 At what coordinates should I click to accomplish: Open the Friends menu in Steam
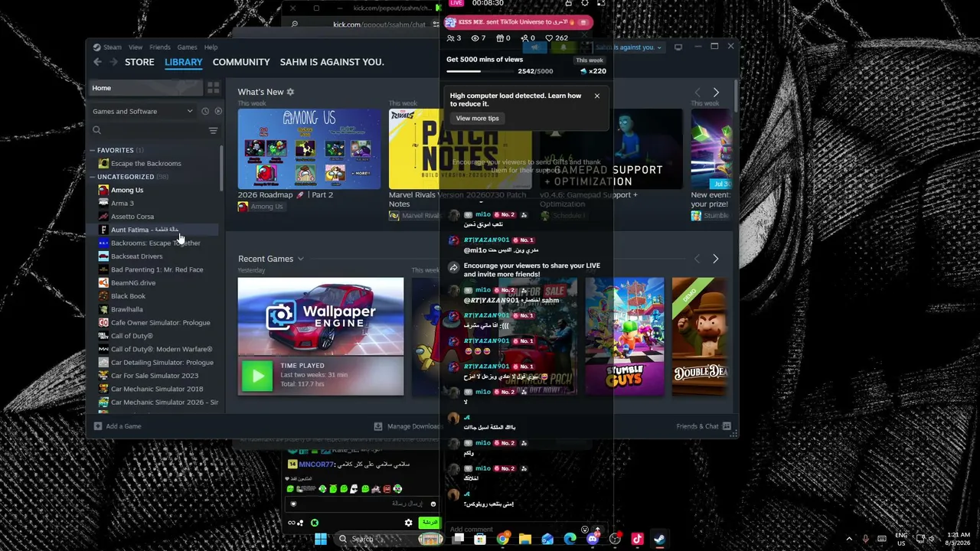[160, 47]
